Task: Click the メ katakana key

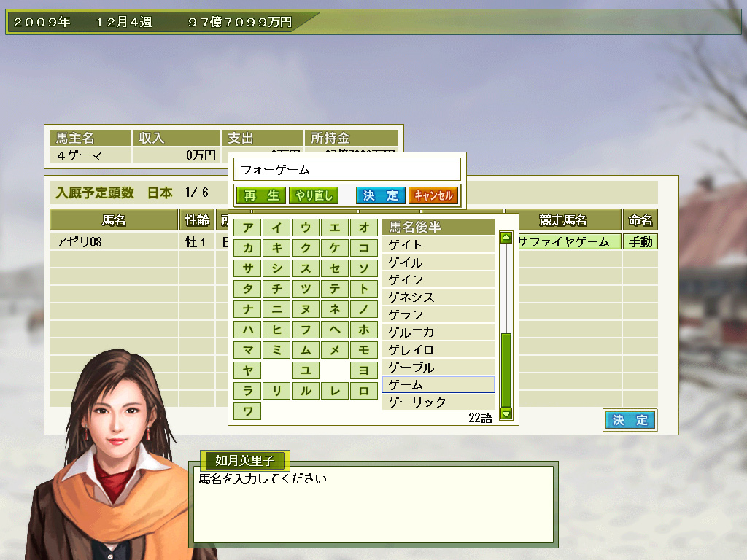Action: click(335, 351)
